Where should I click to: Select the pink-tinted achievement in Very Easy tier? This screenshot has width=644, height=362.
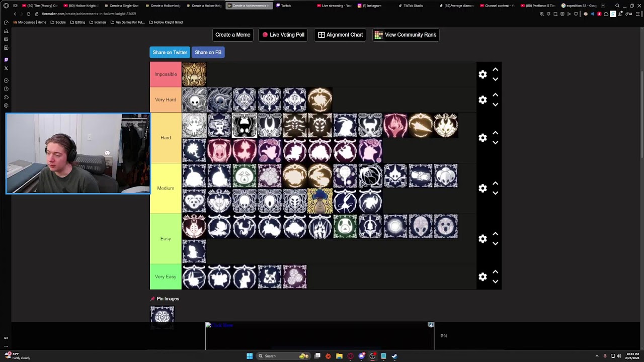pos(295,277)
